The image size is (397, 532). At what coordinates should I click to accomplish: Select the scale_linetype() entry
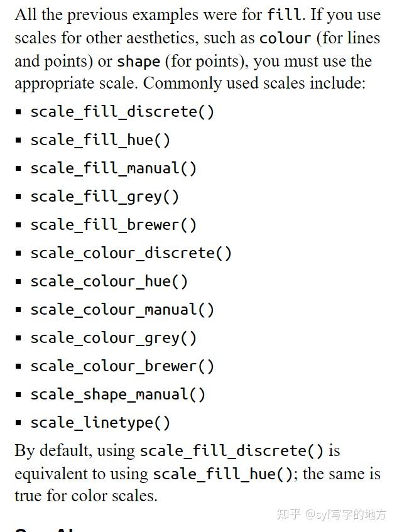tap(100, 423)
